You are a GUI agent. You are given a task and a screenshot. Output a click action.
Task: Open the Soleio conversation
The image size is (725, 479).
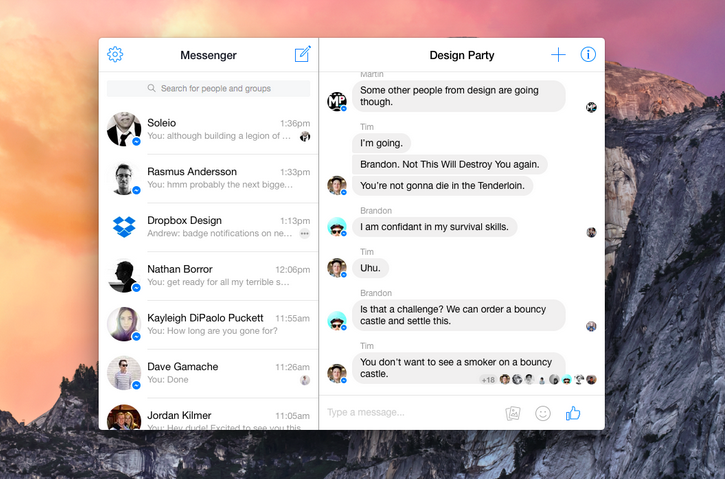(209, 129)
